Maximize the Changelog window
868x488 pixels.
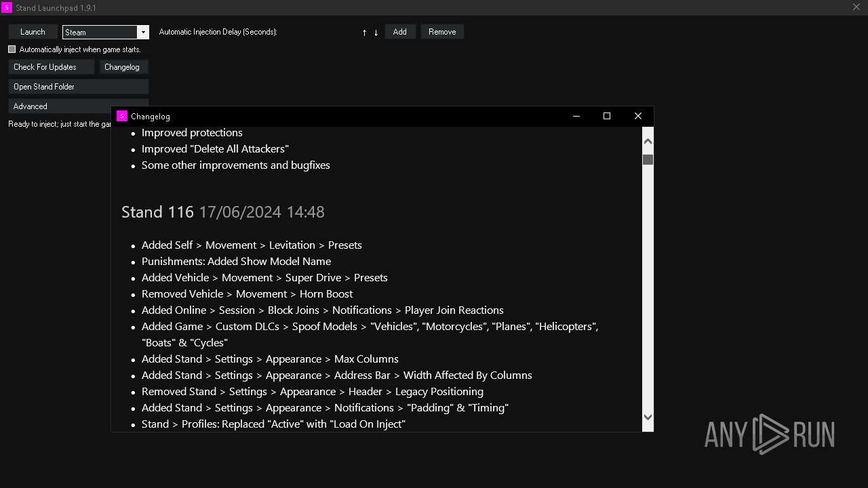click(x=607, y=116)
